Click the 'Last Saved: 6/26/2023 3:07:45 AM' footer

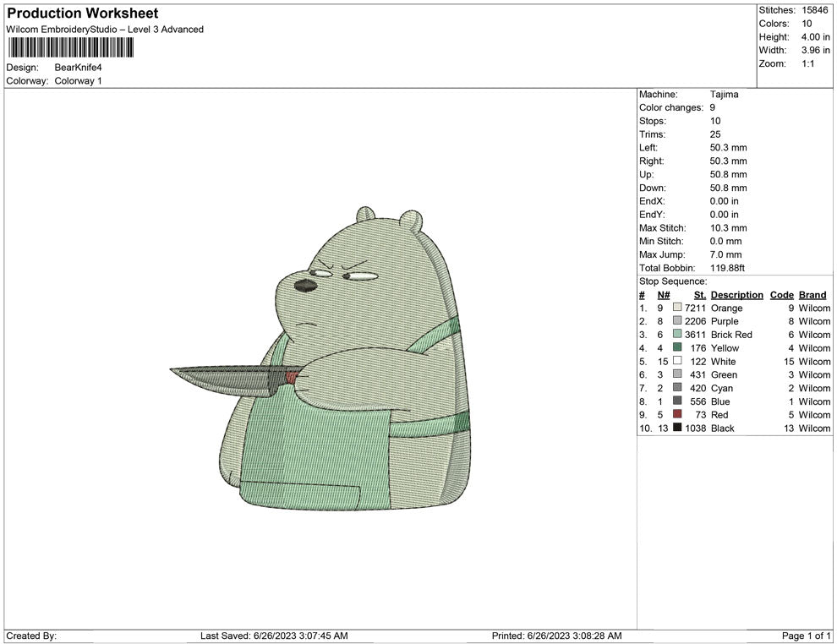[274, 636]
